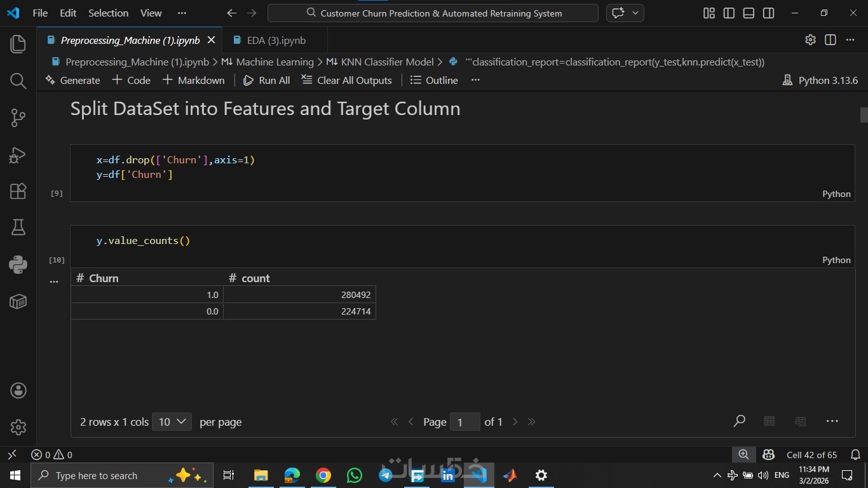The image size is (868, 488).
Task: Toggle the bottom panel
Action: point(749,13)
